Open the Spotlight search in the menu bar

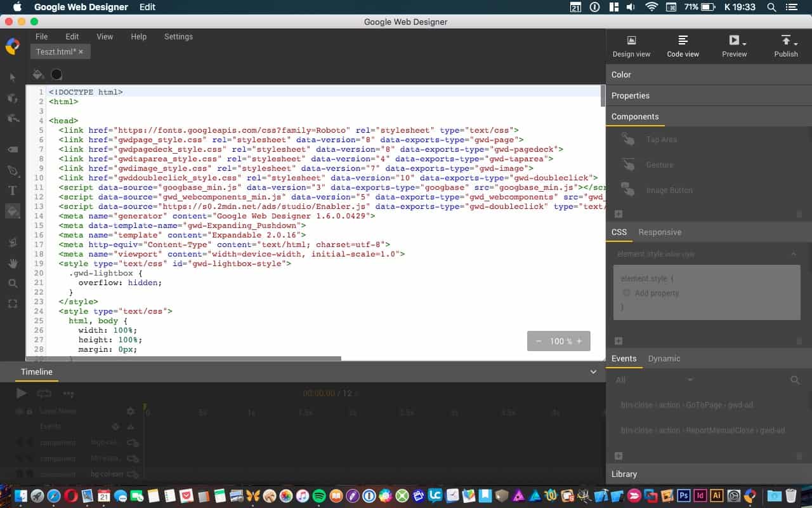(771, 7)
